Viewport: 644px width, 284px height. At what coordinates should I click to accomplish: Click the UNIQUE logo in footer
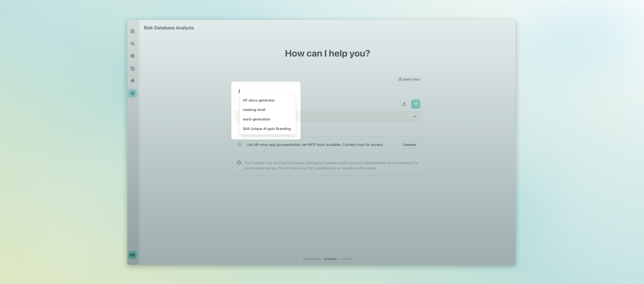[x=330, y=259]
